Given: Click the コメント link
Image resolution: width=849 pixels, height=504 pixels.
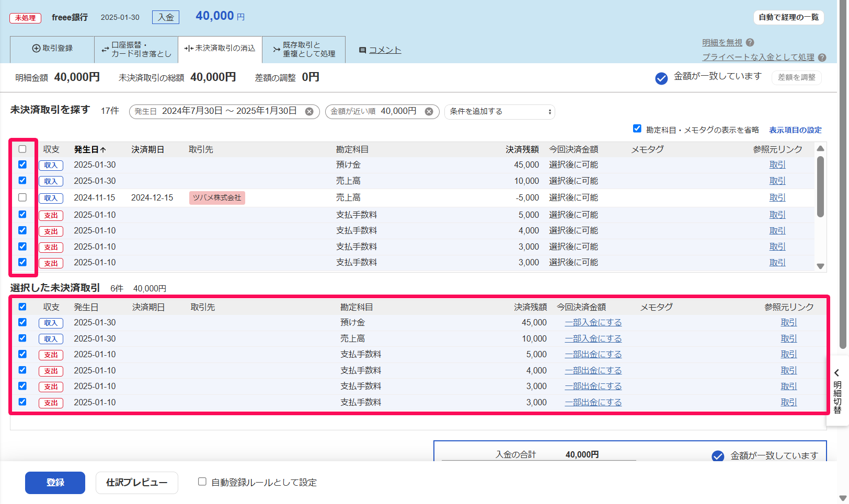Looking at the screenshot, I should coord(385,50).
